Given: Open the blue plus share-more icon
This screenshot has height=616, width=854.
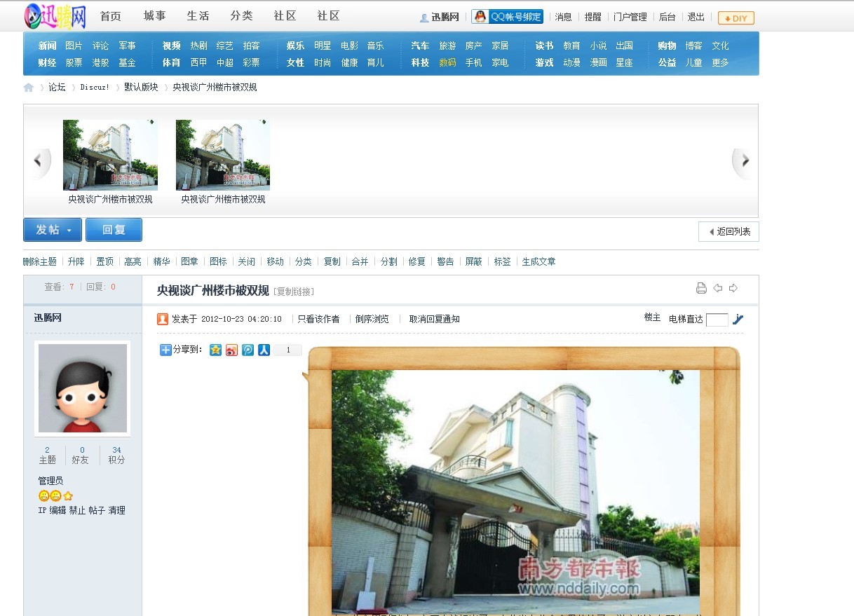Looking at the screenshot, I should [x=165, y=350].
